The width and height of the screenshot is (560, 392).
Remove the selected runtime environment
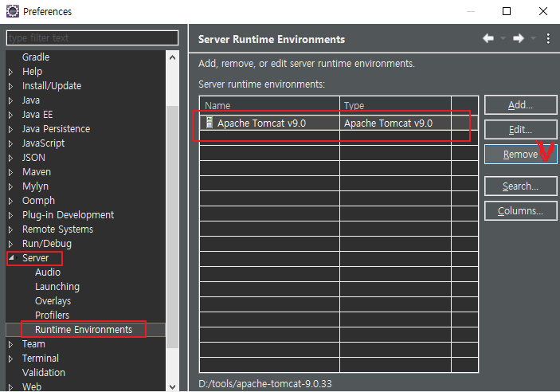point(520,154)
